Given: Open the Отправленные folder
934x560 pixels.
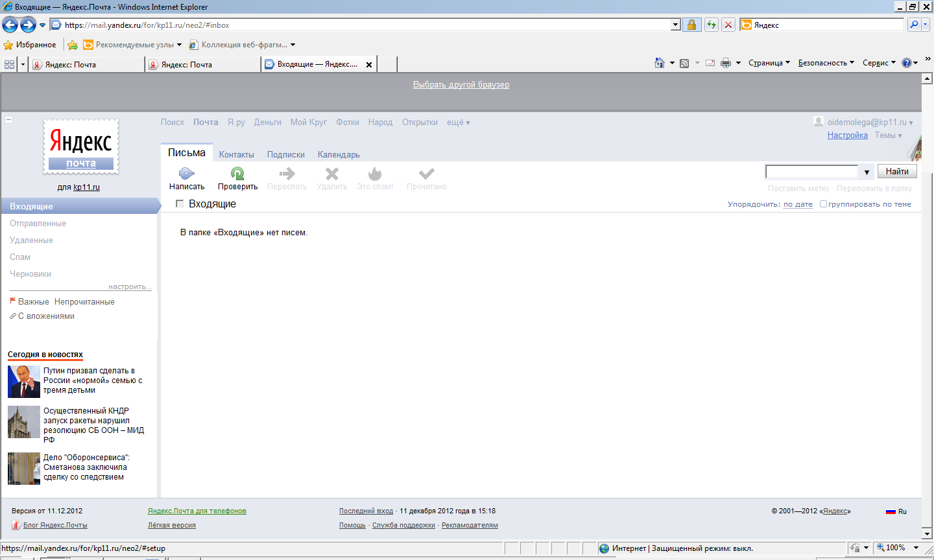Looking at the screenshot, I should pos(38,223).
